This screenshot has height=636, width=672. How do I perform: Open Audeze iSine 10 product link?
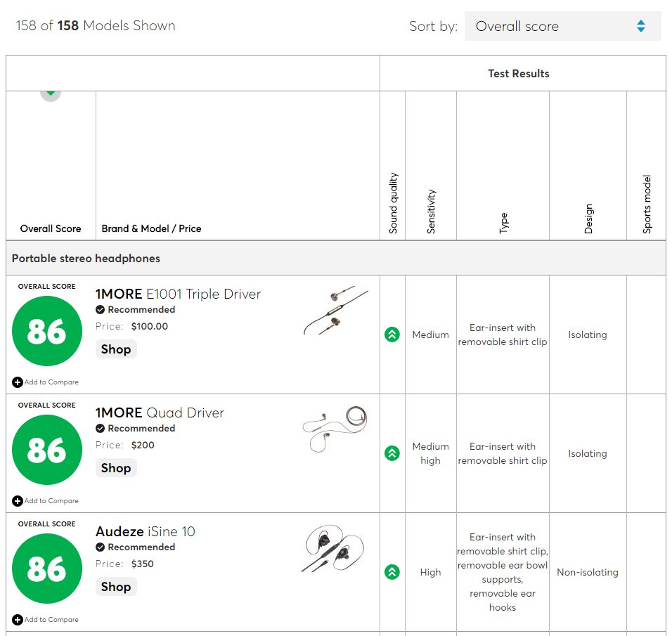tap(146, 531)
